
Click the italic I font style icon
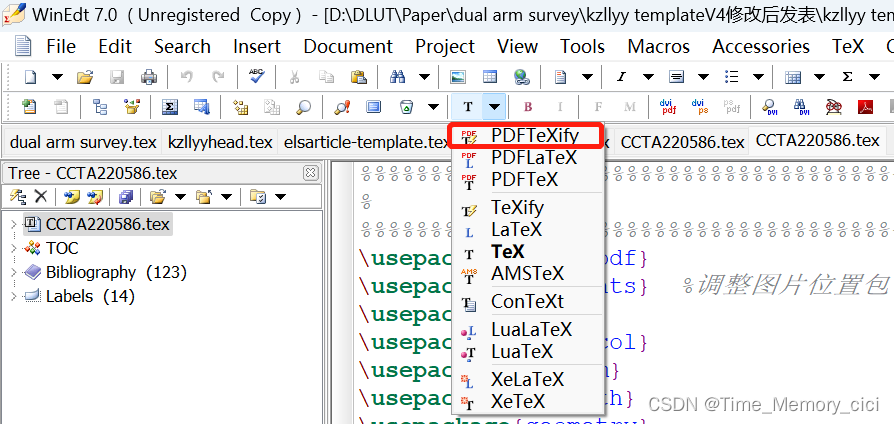(x=621, y=76)
